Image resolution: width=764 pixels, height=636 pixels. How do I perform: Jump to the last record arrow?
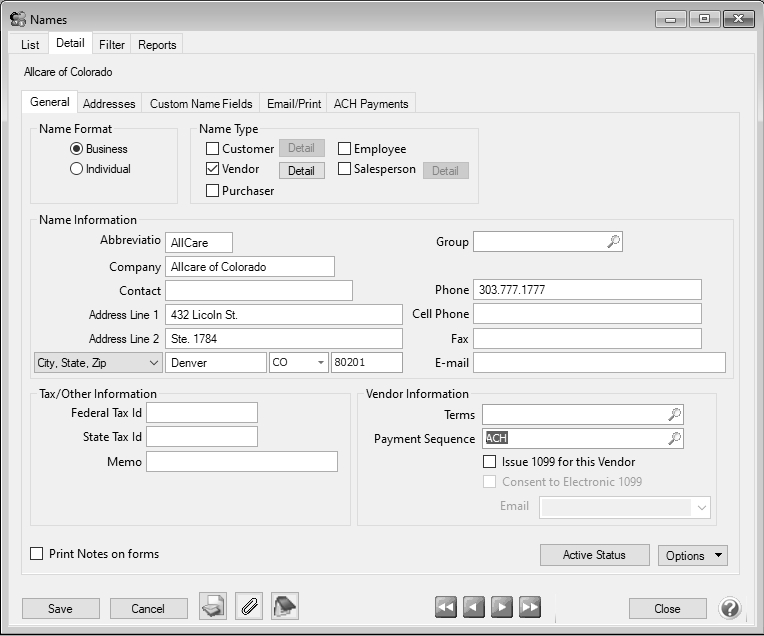tap(530, 607)
